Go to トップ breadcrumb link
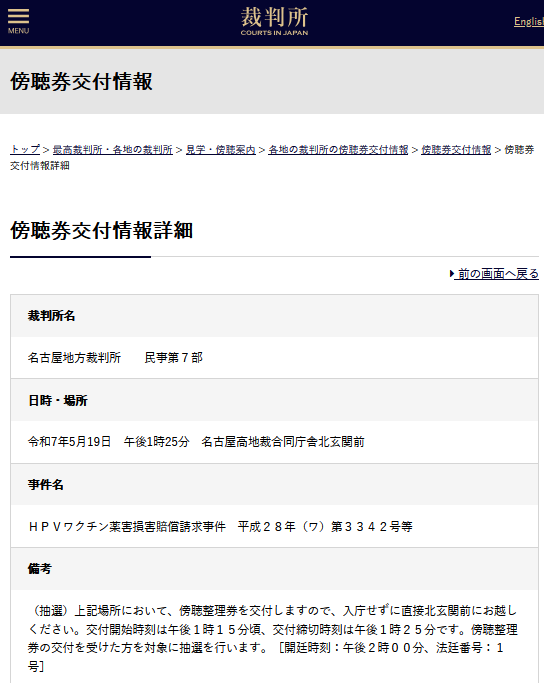Viewport: 544px width, 683px height. 25,149
